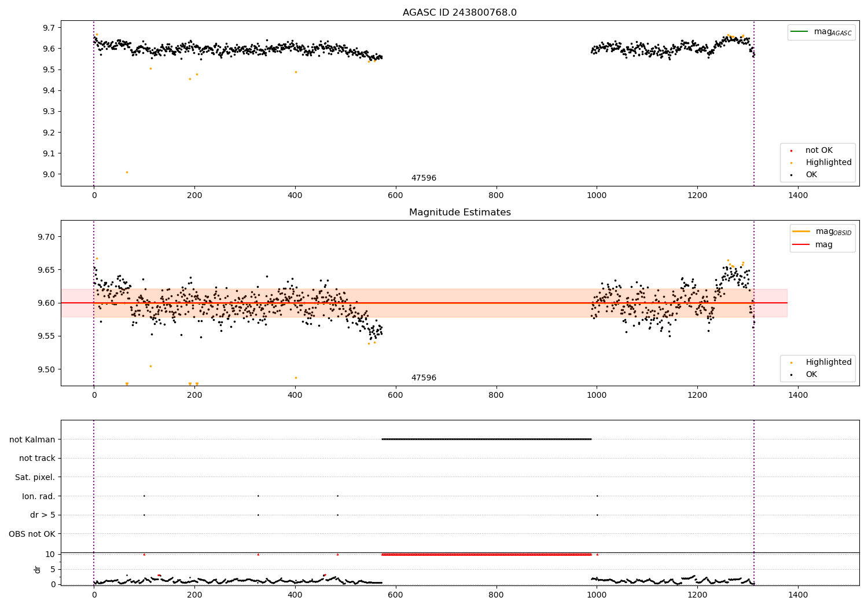The width and height of the screenshot is (868, 608).
Task: Click 'OK' legend entry in Magnitude Estimates plot
Action: point(811,374)
